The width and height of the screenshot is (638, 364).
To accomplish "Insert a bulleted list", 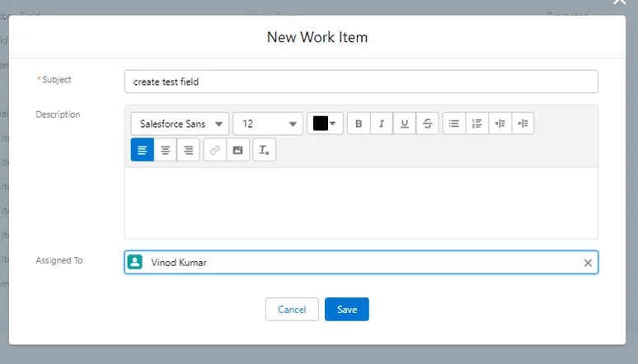I will (453, 124).
